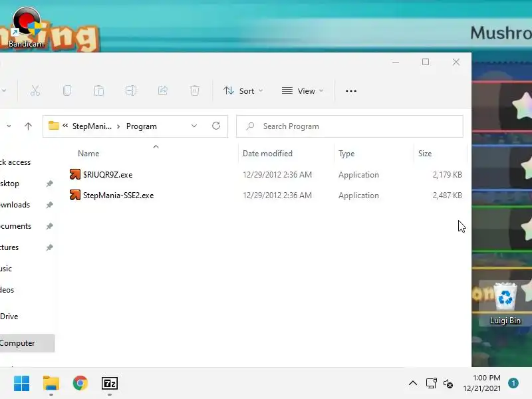The image size is (532, 399).
Task: Open the See more ellipsis menu
Action: click(x=351, y=91)
